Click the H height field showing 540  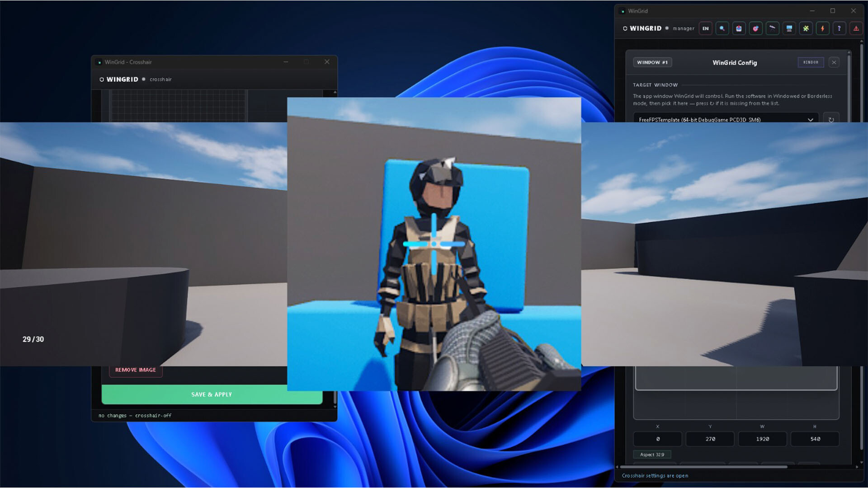pos(815,439)
